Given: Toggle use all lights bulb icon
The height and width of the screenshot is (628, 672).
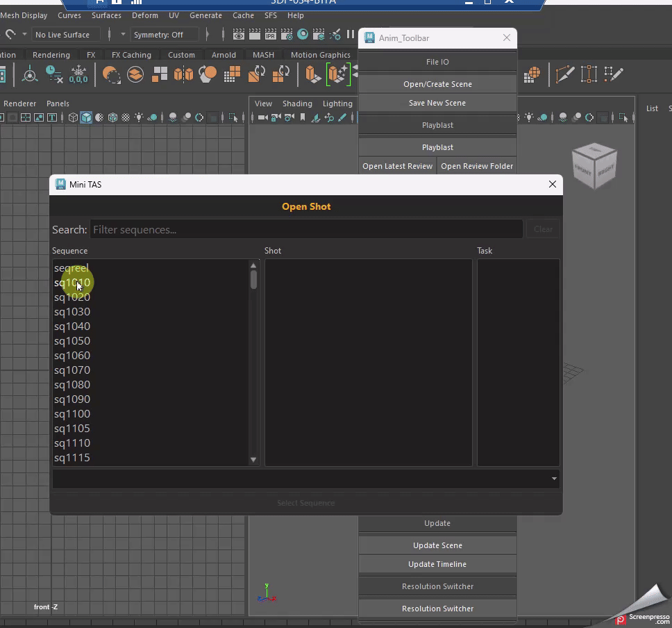Looking at the screenshot, I should [139, 118].
